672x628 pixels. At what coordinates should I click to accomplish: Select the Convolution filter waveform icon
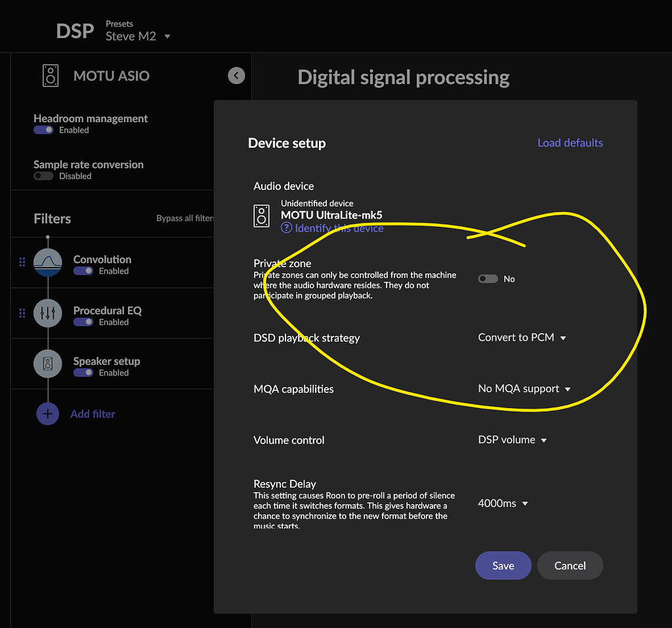tap(47, 262)
